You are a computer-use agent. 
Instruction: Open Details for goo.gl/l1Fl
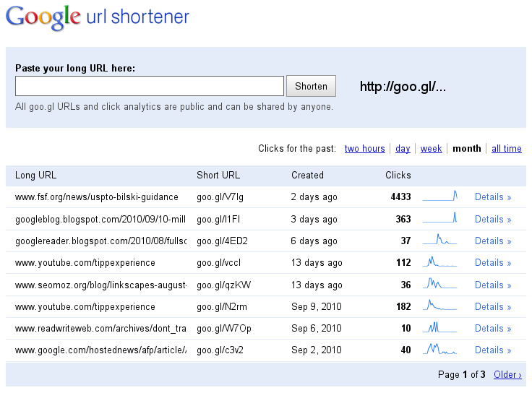[x=492, y=219]
